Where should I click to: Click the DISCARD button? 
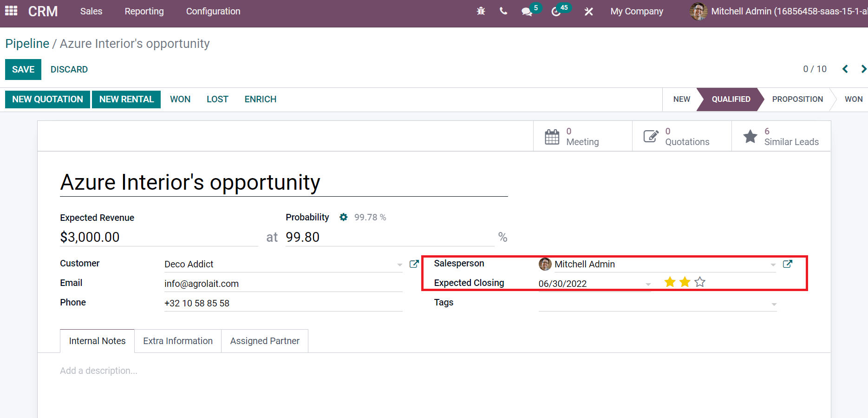[69, 69]
